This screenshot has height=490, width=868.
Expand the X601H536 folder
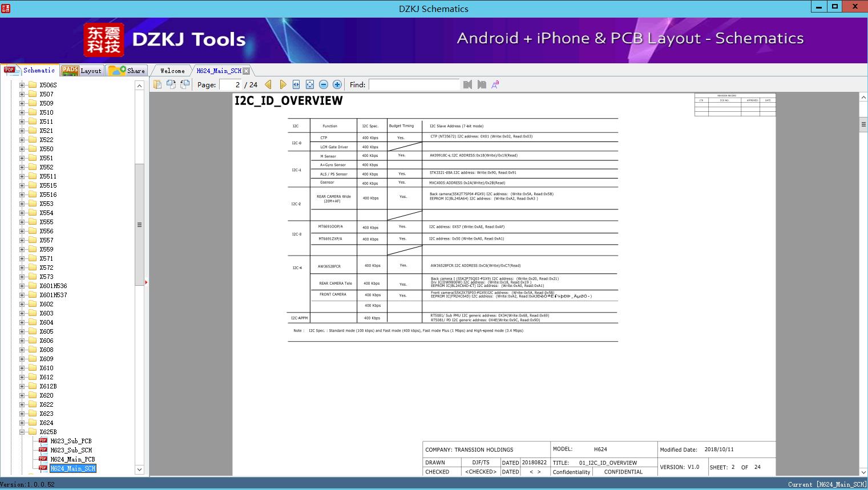click(x=22, y=286)
